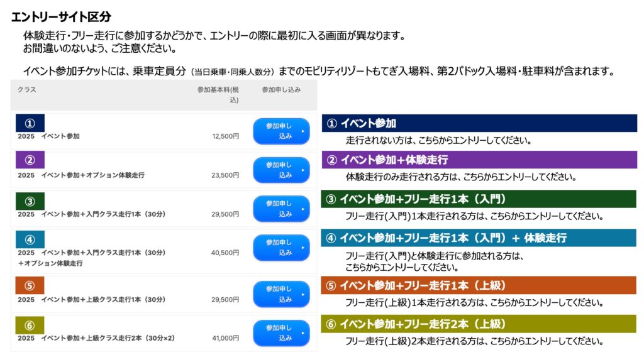Screen dimensions: 644x362
Task: Click the dark green ③ badge in the table
Action: 30,201
